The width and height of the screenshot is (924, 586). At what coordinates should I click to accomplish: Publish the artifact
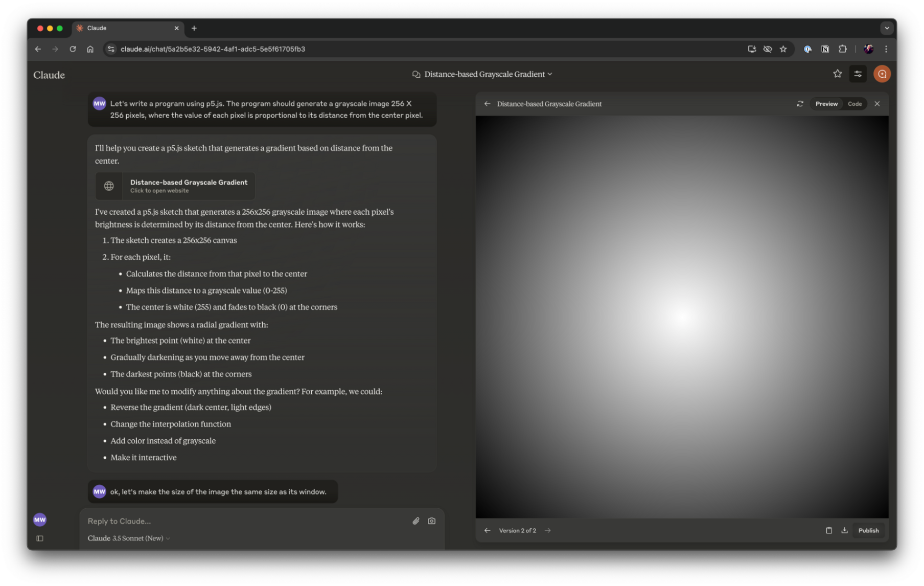point(868,530)
